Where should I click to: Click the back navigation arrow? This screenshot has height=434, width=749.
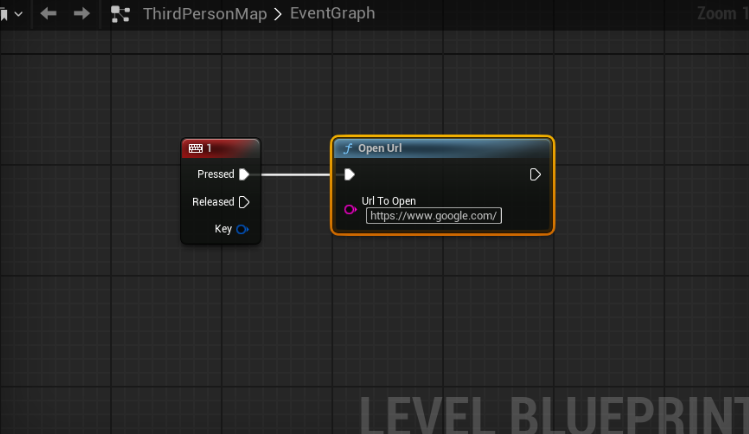[48, 13]
